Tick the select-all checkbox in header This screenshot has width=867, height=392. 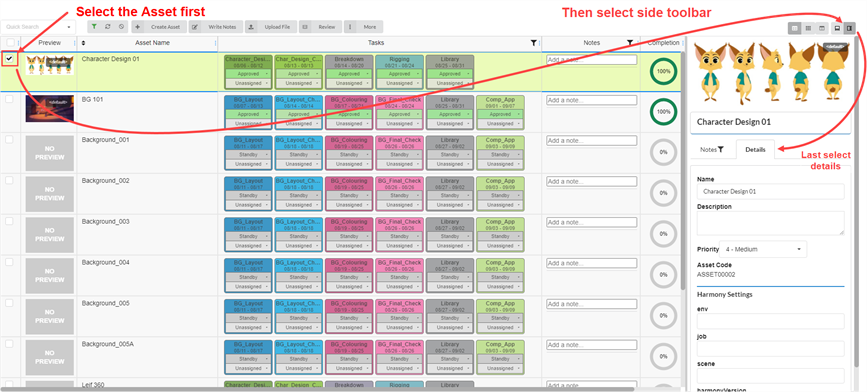click(10, 43)
